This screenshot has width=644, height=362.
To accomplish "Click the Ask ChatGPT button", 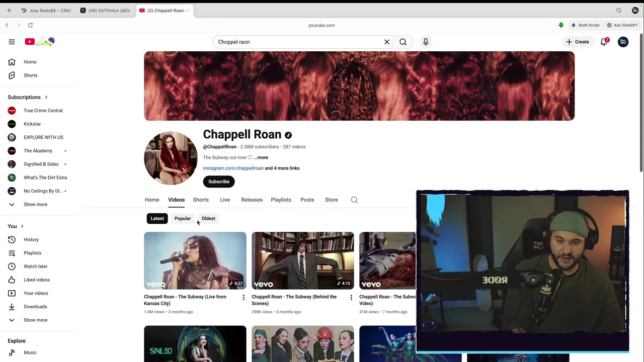I will [622, 25].
